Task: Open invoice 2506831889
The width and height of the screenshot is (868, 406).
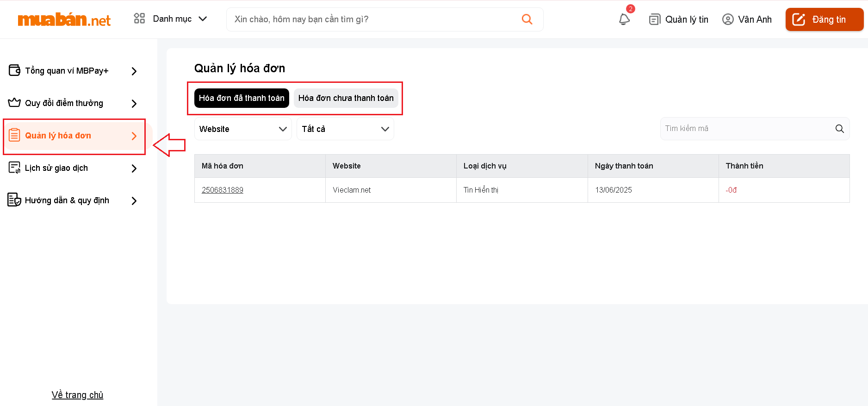Action: (x=223, y=190)
